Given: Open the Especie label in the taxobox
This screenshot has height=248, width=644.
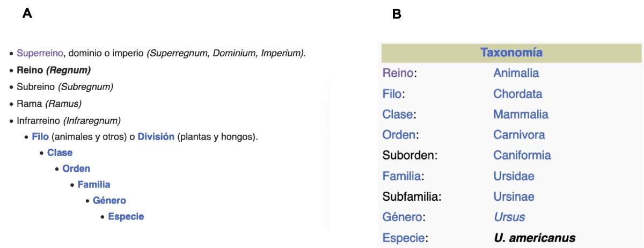Looking at the screenshot, I should click(x=404, y=238).
